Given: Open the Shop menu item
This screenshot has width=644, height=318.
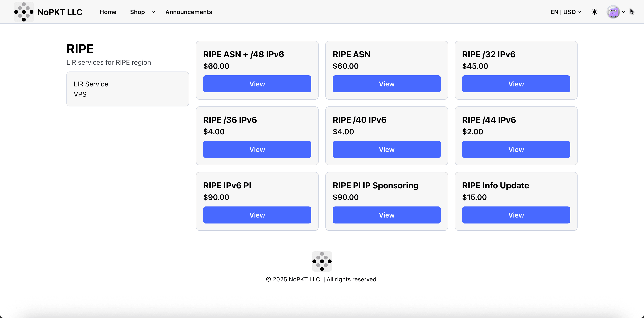Looking at the screenshot, I should (137, 12).
